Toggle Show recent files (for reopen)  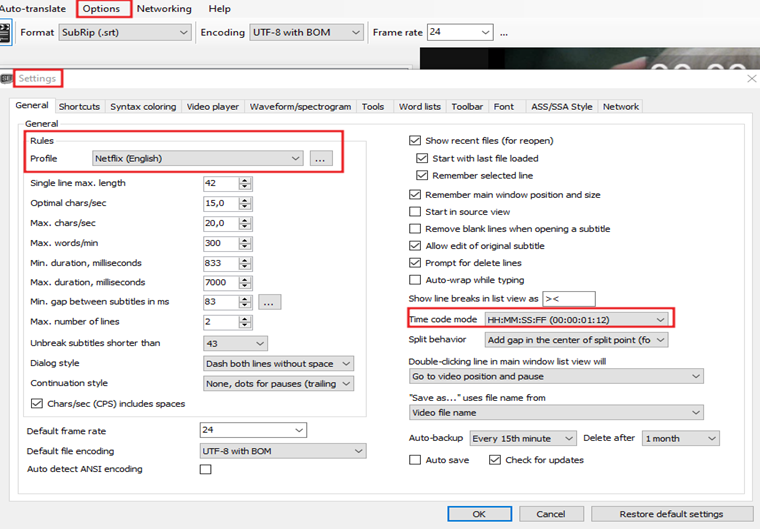415,141
